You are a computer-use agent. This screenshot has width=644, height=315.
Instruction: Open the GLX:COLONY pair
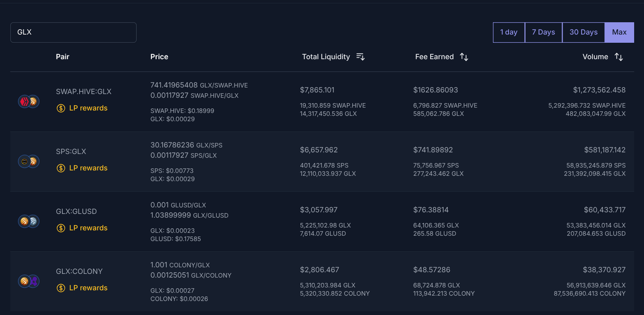point(79,271)
